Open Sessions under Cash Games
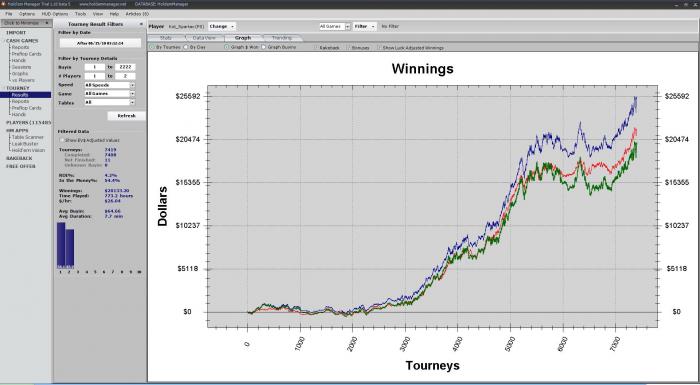The width and height of the screenshot is (700, 385). point(21,67)
